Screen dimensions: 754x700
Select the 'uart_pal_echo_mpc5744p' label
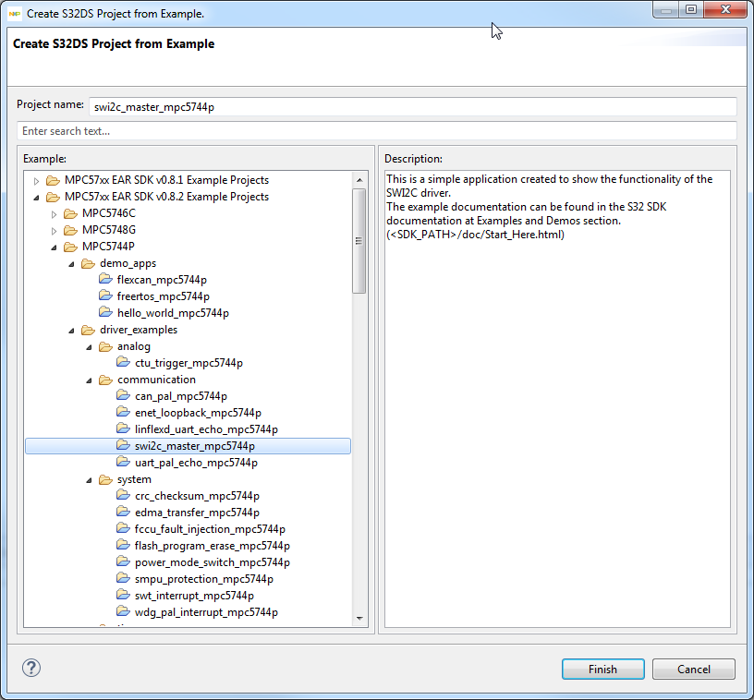point(196,463)
